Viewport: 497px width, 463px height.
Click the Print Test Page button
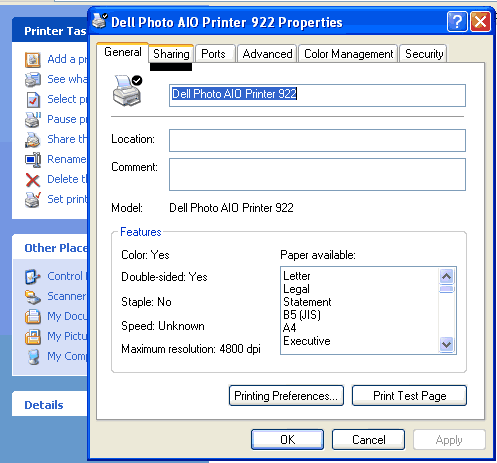coord(409,396)
